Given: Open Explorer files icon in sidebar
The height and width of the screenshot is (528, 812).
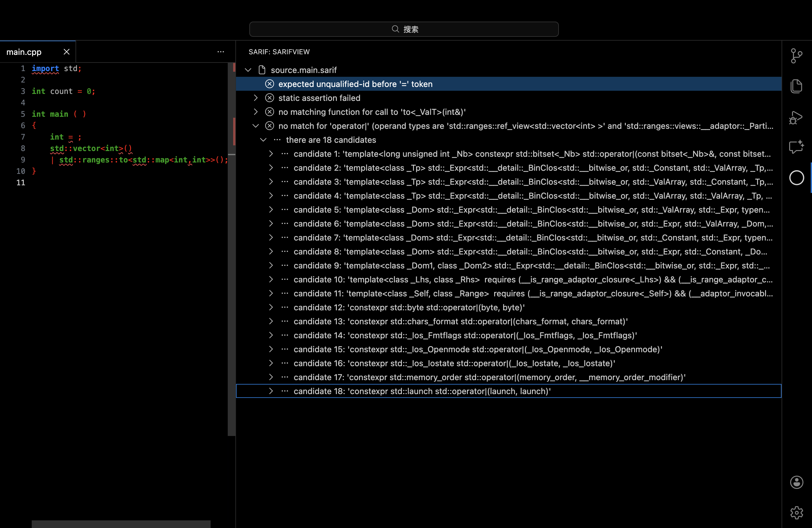Looking at the screenshot, I should tap(796, 86).
